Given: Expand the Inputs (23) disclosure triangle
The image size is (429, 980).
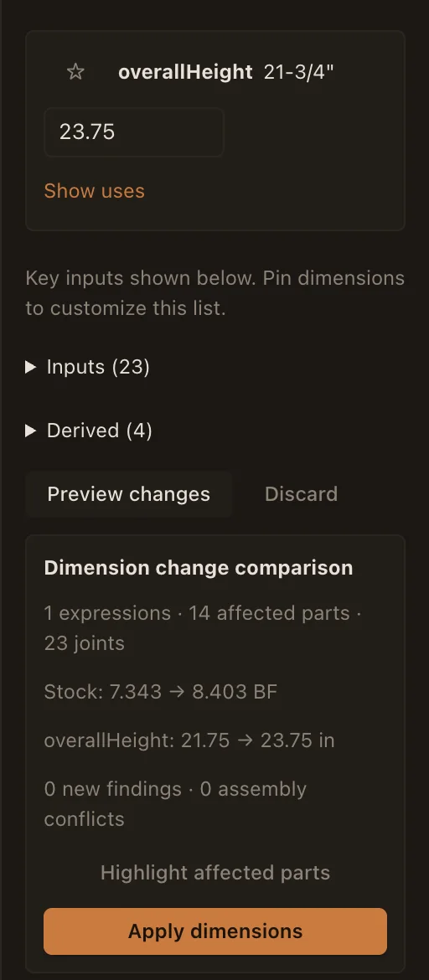Looking at the screenshot, I should pyautogui.click(x=30, y=367).
